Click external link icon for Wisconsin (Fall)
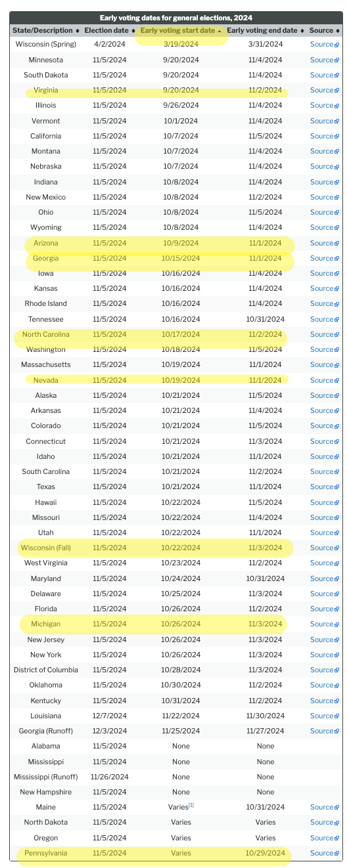The image size is (347, 868). (336, 548)
